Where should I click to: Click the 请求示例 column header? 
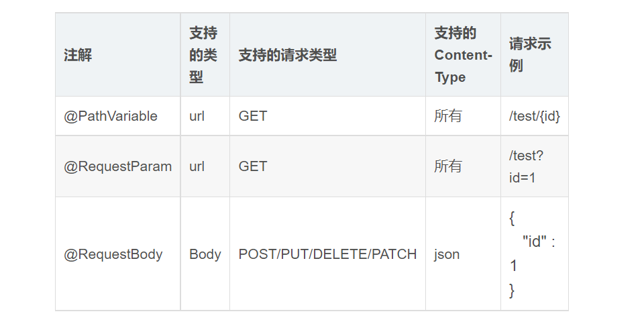(x=529, y=55)
